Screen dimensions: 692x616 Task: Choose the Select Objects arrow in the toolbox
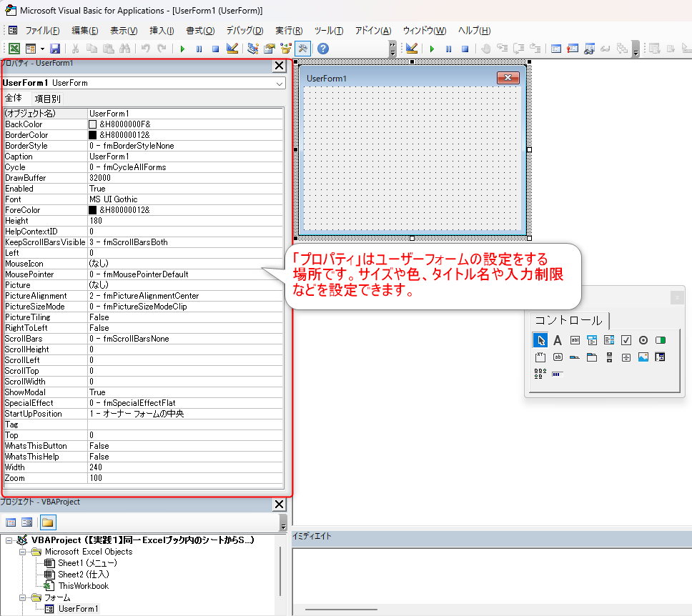click(x=540, y=340)
